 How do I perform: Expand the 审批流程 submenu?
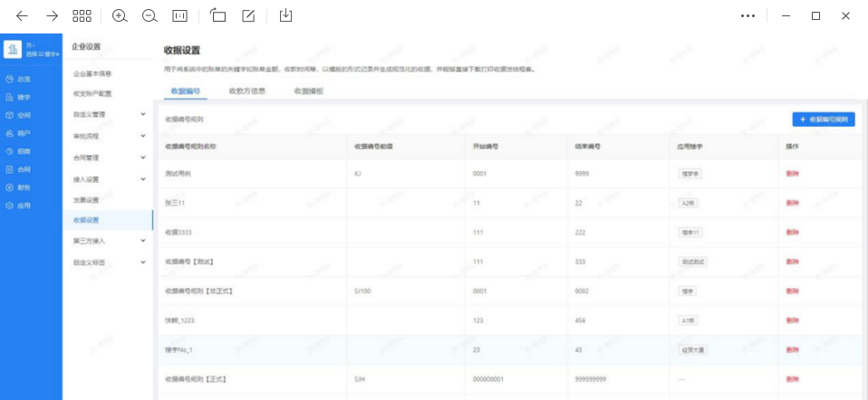click(142, 136)
